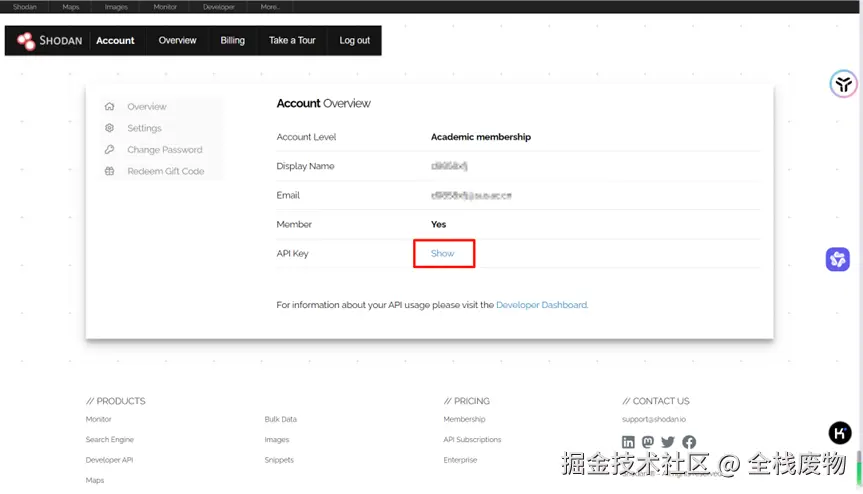Select the Overview tab in navbar

tap(177, 40)
